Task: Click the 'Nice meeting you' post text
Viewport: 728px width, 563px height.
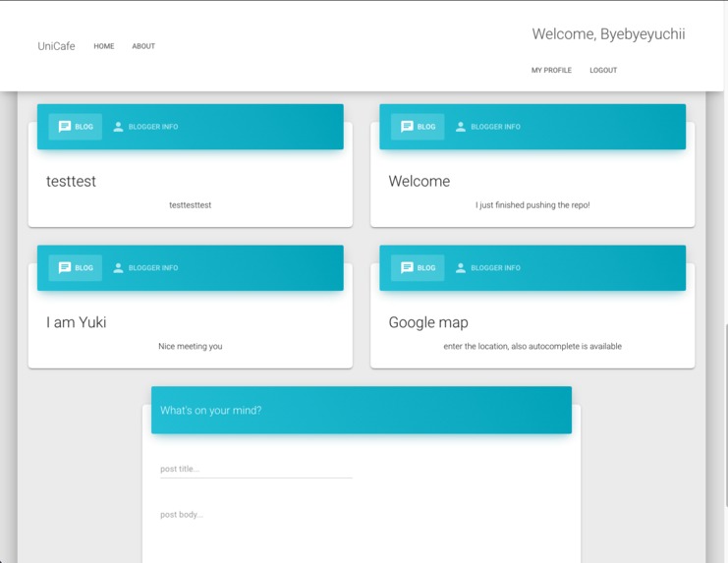Action: pyautogui.click(x=191, y=346)
